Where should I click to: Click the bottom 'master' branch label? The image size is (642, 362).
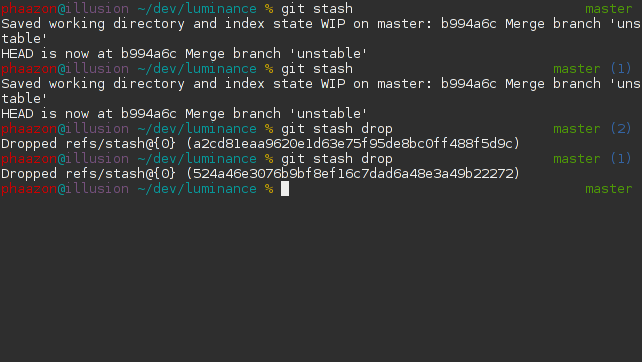pos(608,189)
